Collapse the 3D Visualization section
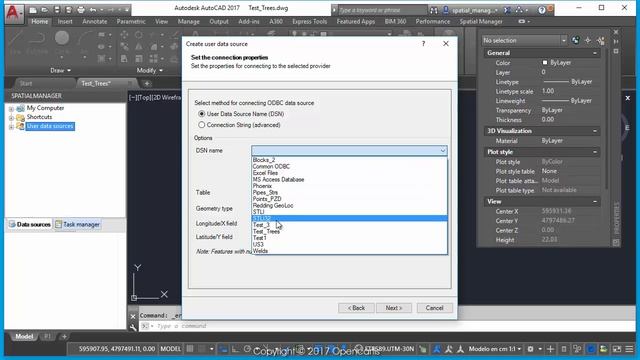The height and width of the screenshot is (360, 640). tap(595, 131)
